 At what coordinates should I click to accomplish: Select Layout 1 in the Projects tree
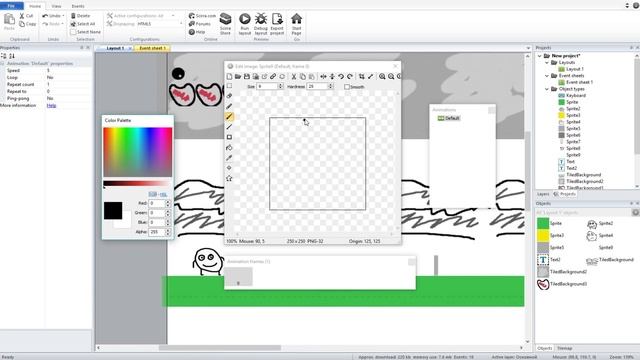[x=571, y=69]
